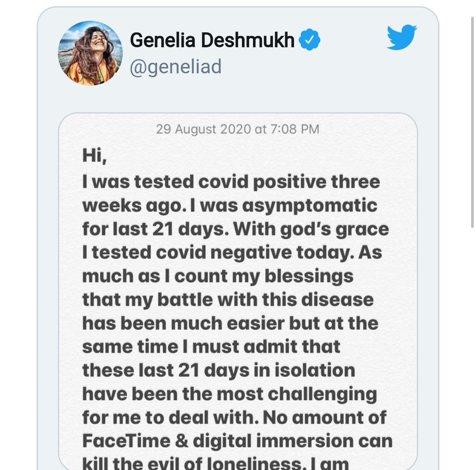Click the line "I tested covid negative today. As"
This screenshot has height=470, width=476.
coord(232,253)
